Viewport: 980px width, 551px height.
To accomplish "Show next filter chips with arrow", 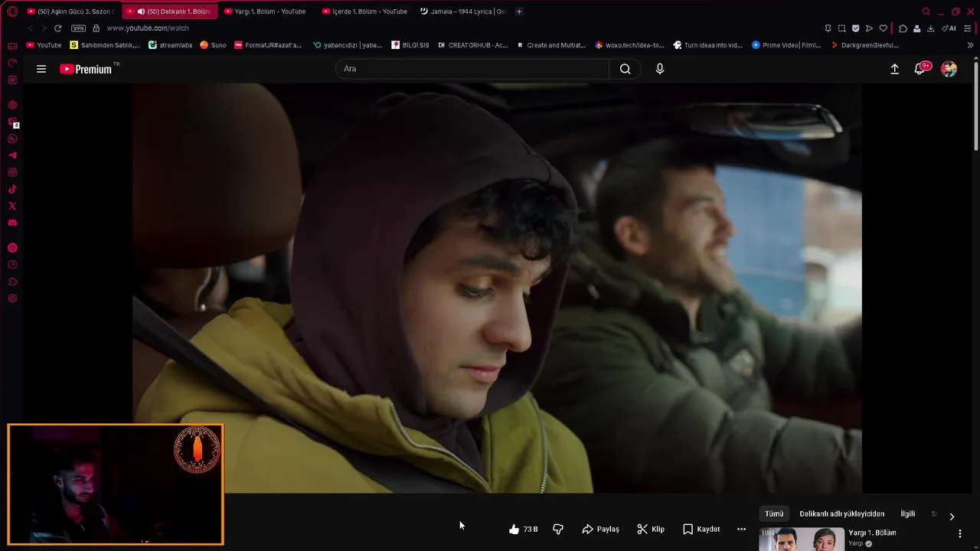I will tap(952, 516).
